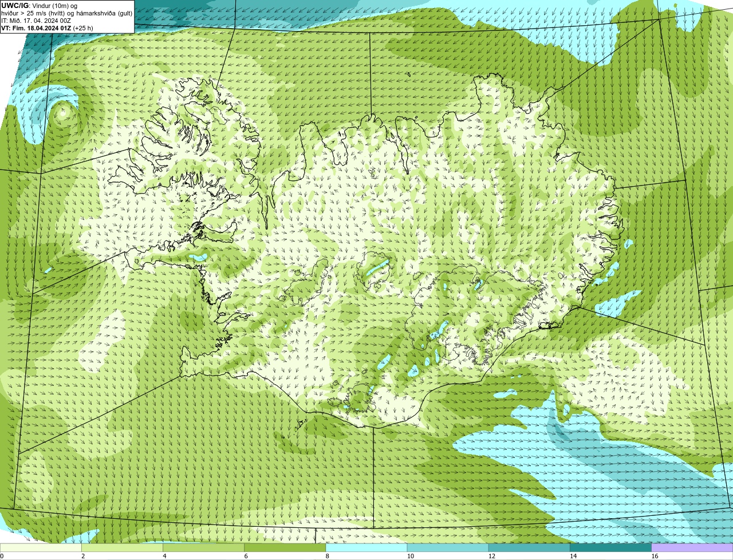
Task: Click the legend scale label "2"
Action: [x=83, y=556]
